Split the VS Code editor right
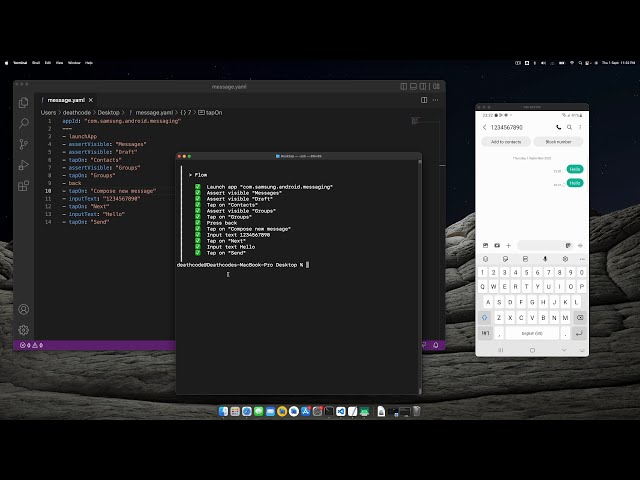 tap(424, 100)
